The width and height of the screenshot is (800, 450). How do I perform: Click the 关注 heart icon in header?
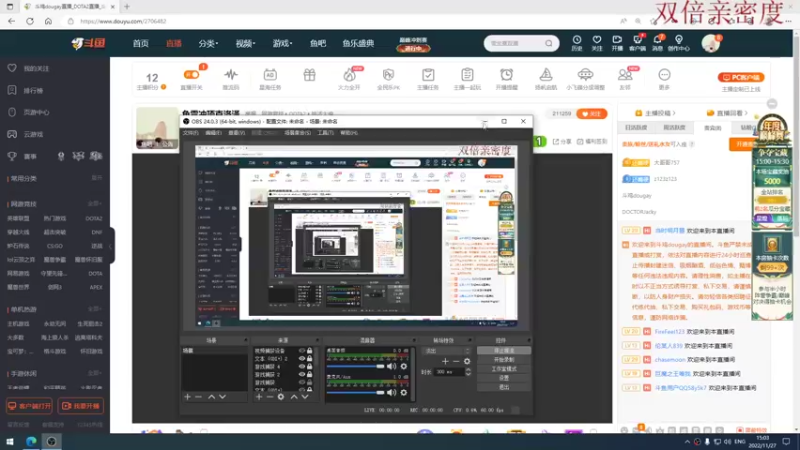596,40
